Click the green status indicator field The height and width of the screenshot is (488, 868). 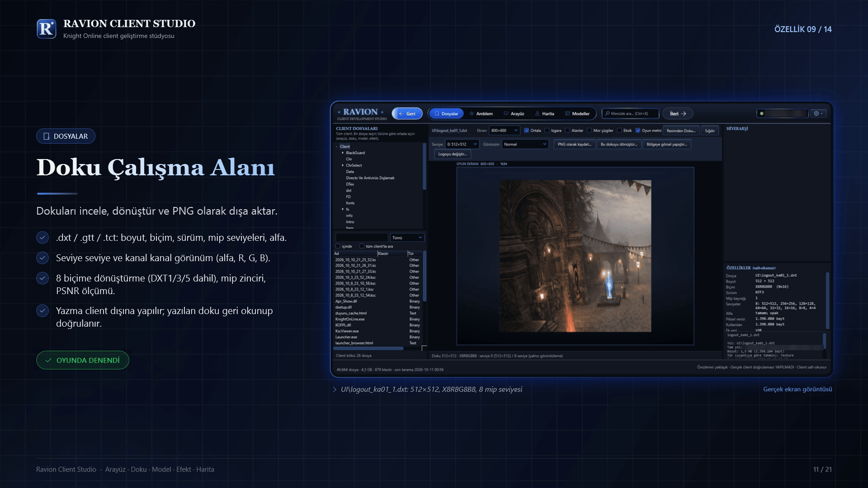783,114
